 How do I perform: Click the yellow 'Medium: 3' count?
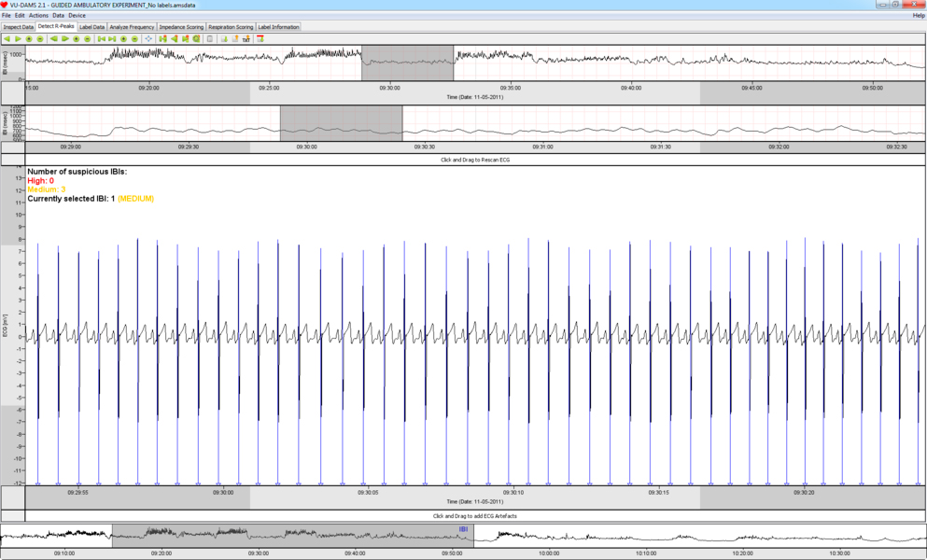tap(46, 189)
